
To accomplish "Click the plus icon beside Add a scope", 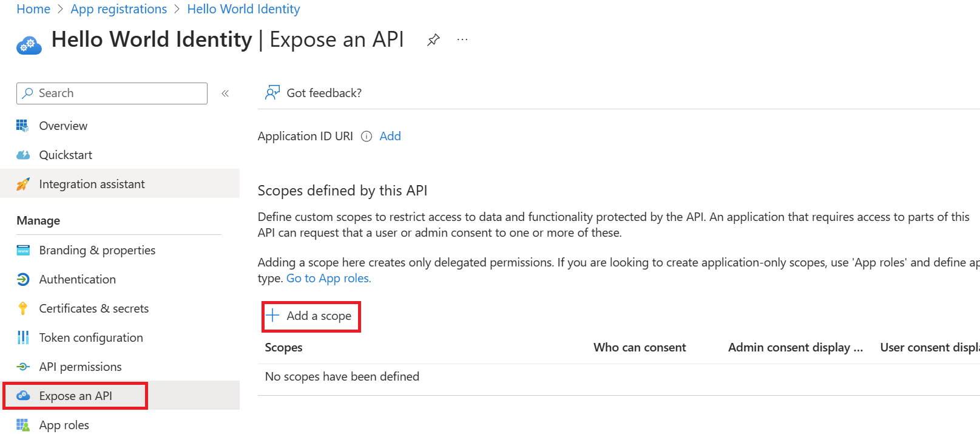I will 272,315.
